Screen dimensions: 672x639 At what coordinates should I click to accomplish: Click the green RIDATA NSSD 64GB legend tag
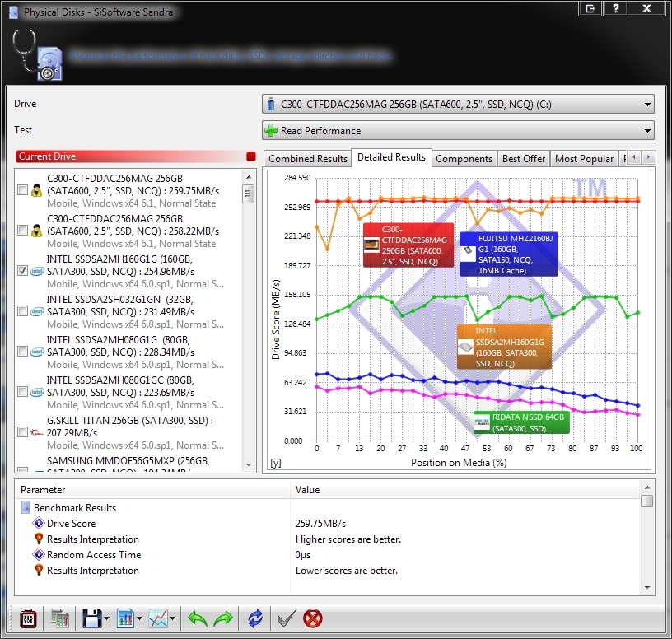point(521,422)
